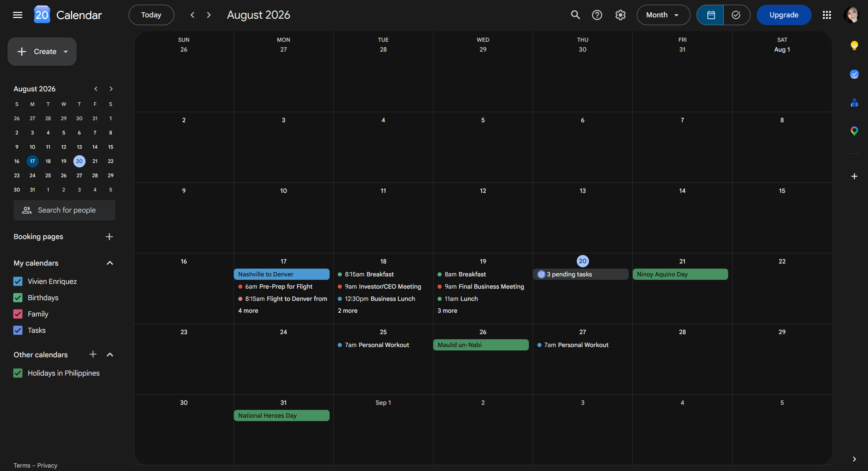Viewport: 868px width, 471px height.
Task: Show next month in mini calendar
Action: tap(111, 89)
